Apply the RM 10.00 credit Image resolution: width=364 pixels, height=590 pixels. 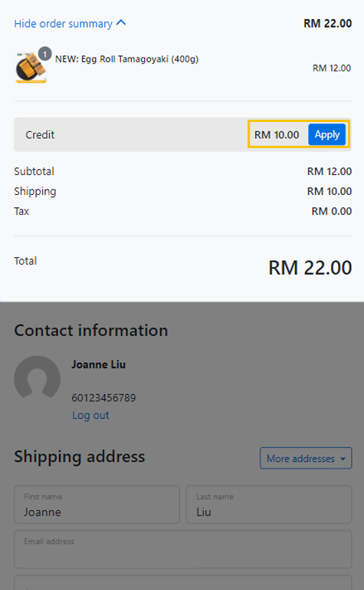pyautogui.click(x=326, y=135)
